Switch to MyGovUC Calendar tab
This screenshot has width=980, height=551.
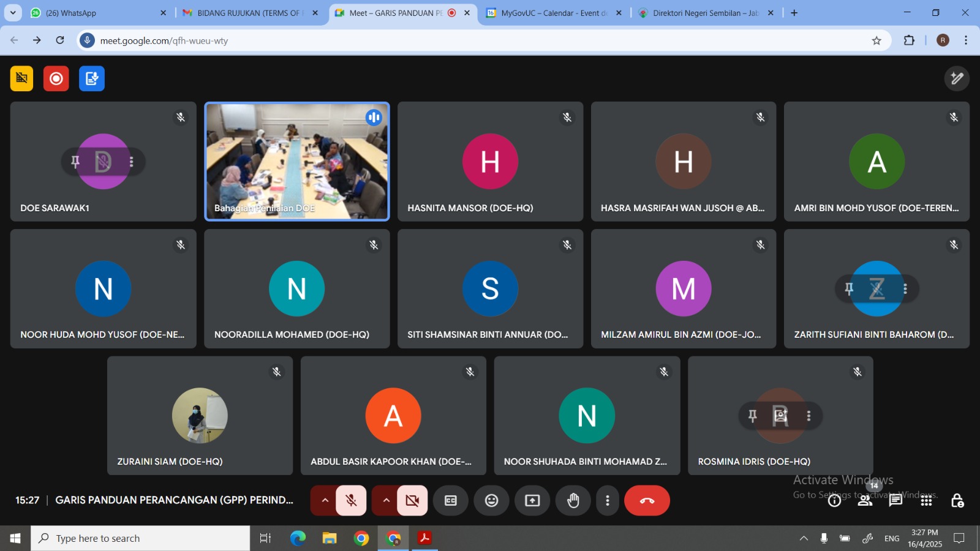click(554, 13)
